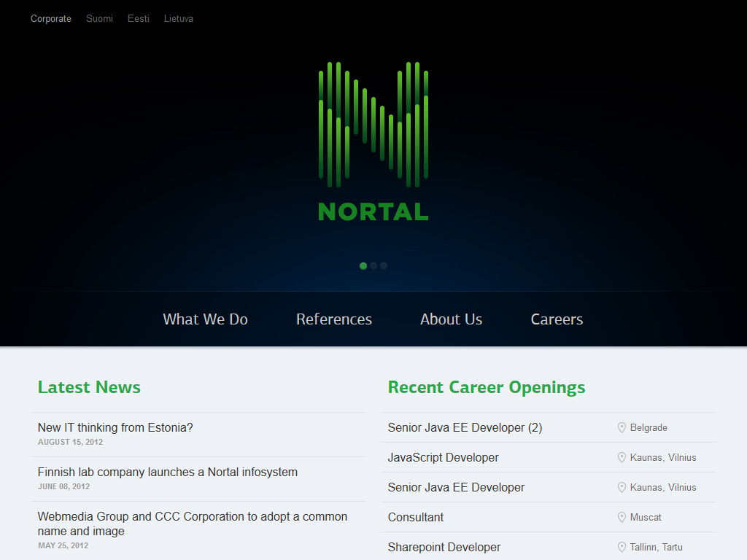
Task: Open the Sharepoint Developer job listing
Action: (x=444, y=548)
